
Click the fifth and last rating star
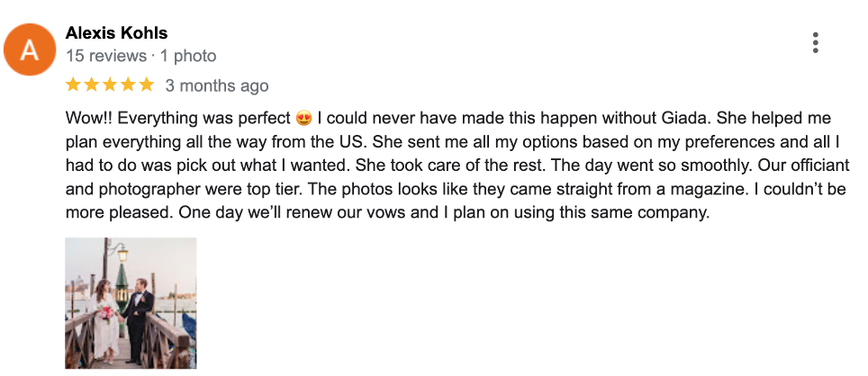click(147, 85)
